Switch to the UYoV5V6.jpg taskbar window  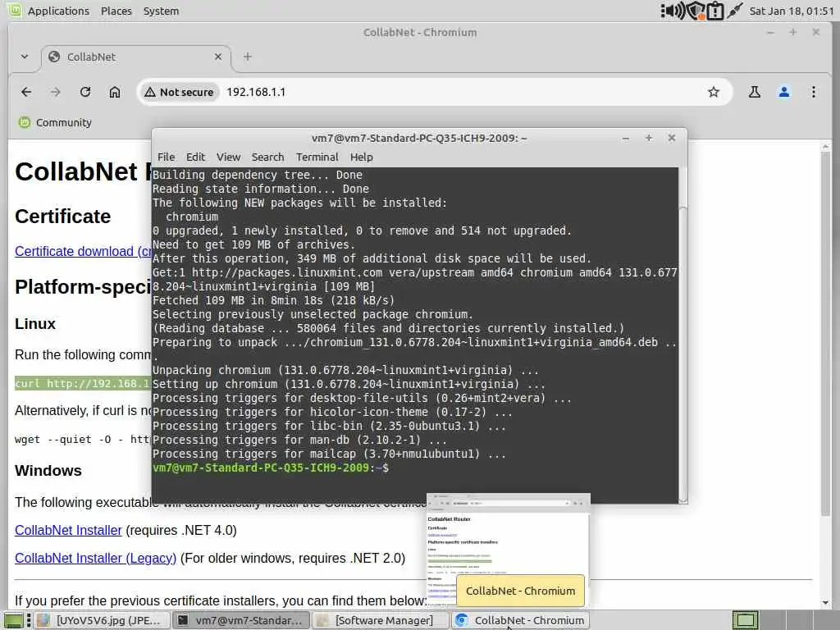(102, 620)
